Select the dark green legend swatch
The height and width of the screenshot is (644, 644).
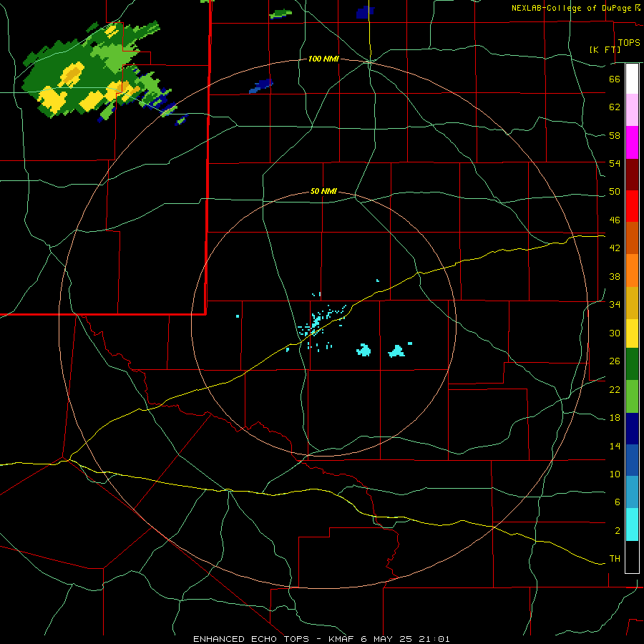point(632,364)
